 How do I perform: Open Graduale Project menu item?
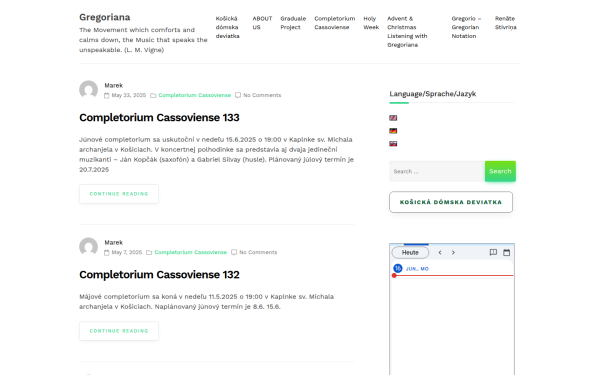point(293,23)
